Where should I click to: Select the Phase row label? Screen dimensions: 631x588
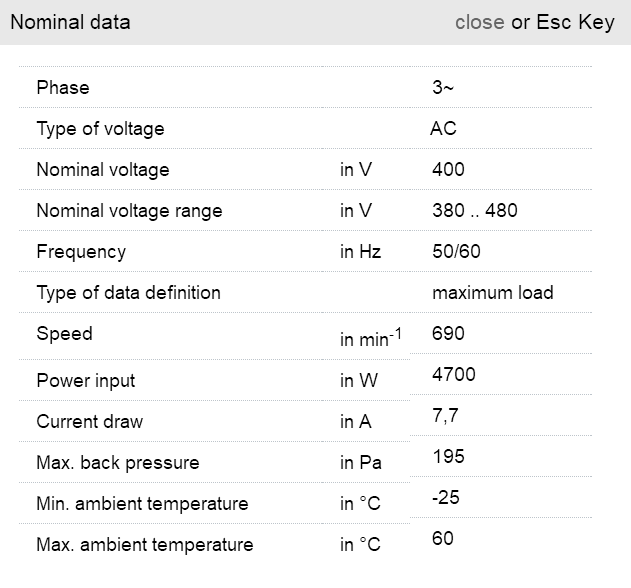63,88
